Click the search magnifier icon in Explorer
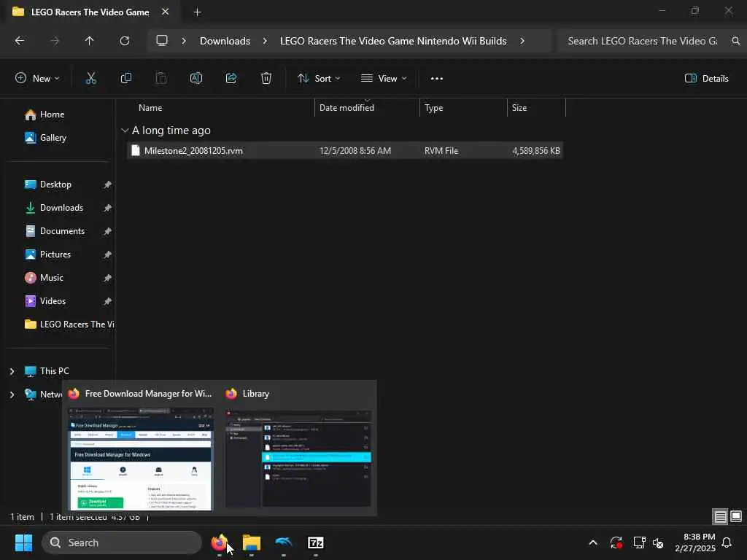 [735, 41]
